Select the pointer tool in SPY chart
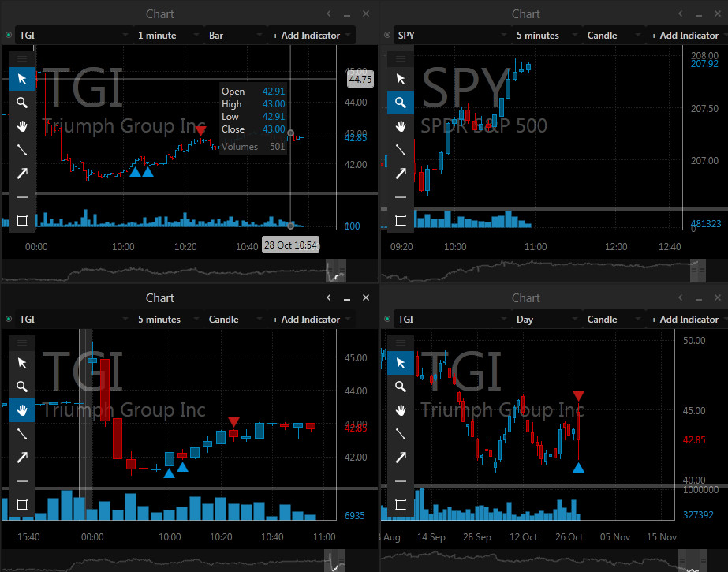Screen dimensions: 728x572 coord(401,79)
